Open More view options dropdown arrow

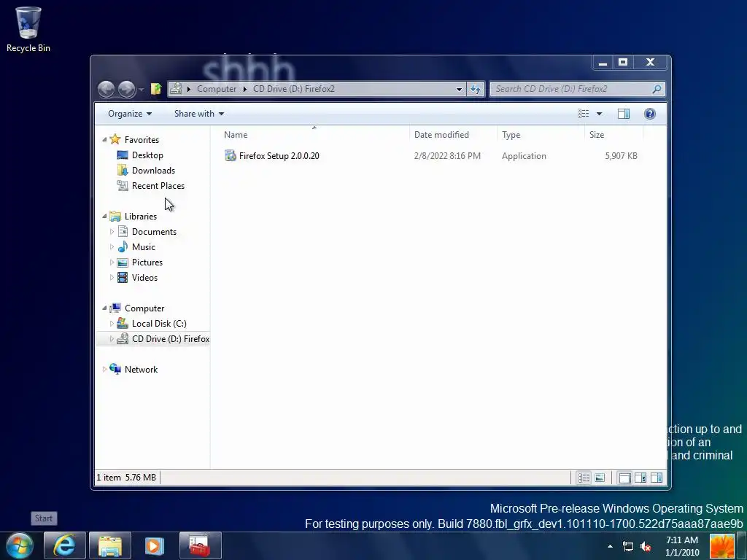600,114
